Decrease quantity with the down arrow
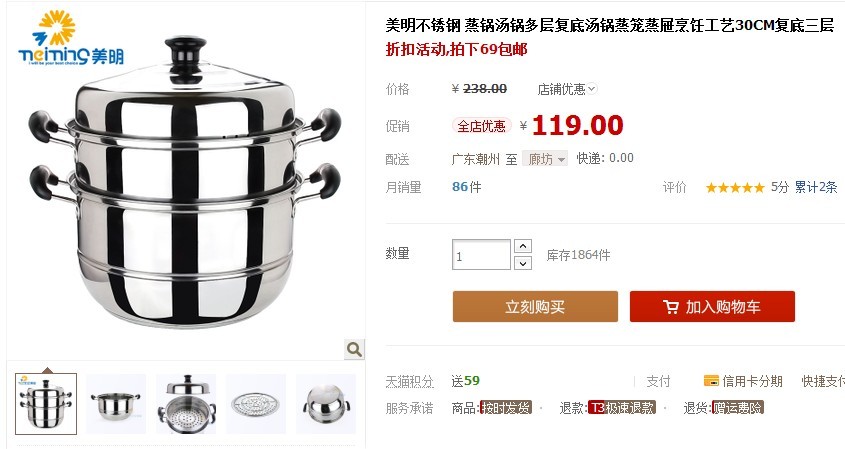 click(523, 263)
